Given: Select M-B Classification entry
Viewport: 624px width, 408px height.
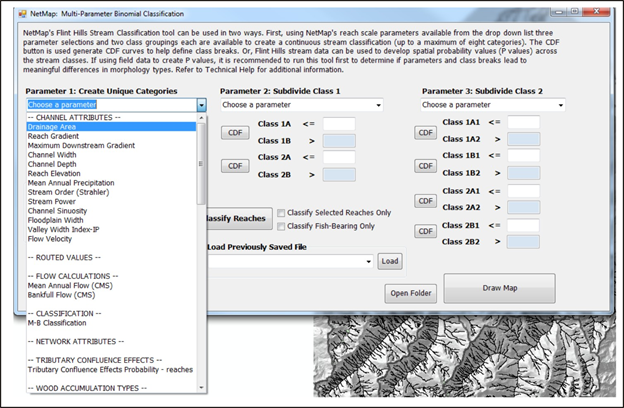Looking at the screenshot, I should click(111, 323).
